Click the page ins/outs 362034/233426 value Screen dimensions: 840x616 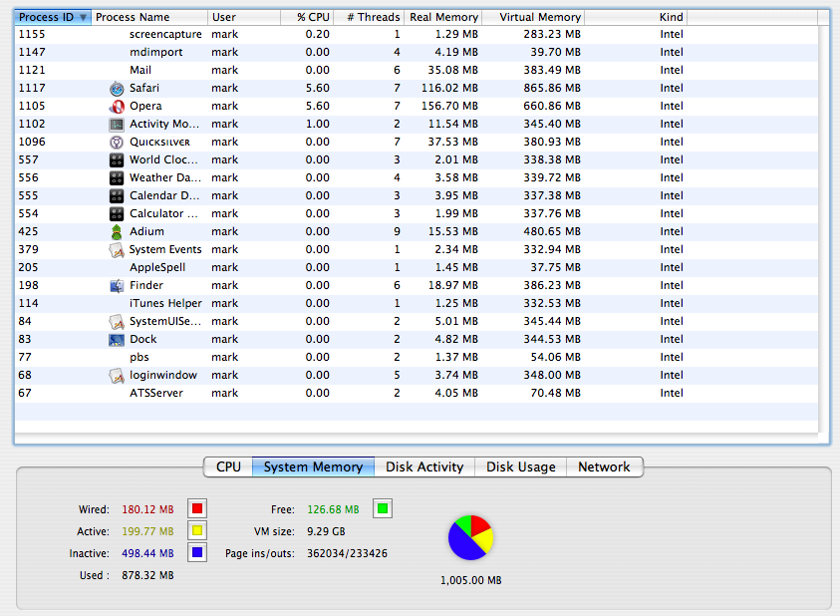(347, 553)
